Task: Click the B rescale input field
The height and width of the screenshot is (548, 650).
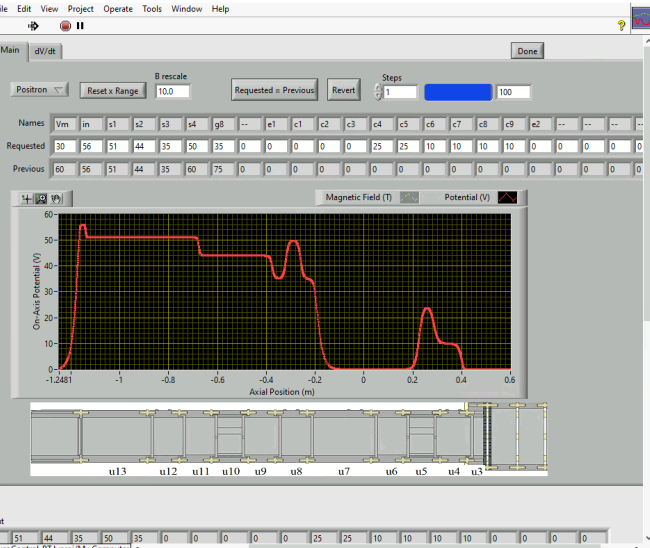Action: coord(172,92)
